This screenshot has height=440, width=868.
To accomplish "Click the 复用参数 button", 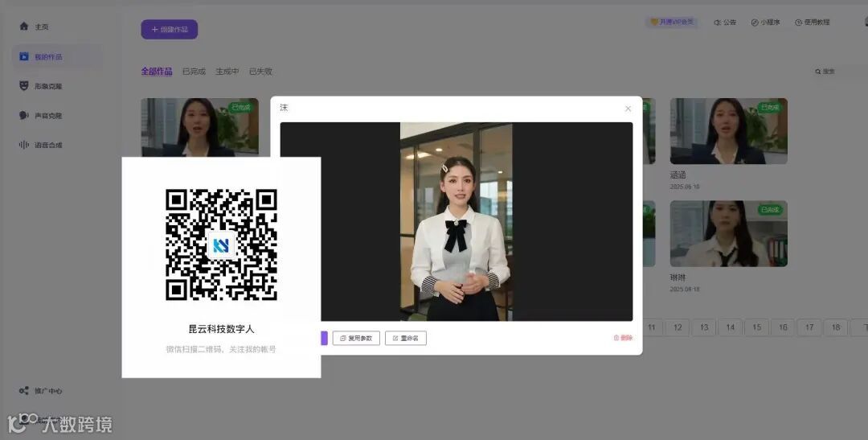I will pyautogui.click(x=356, y=338).
